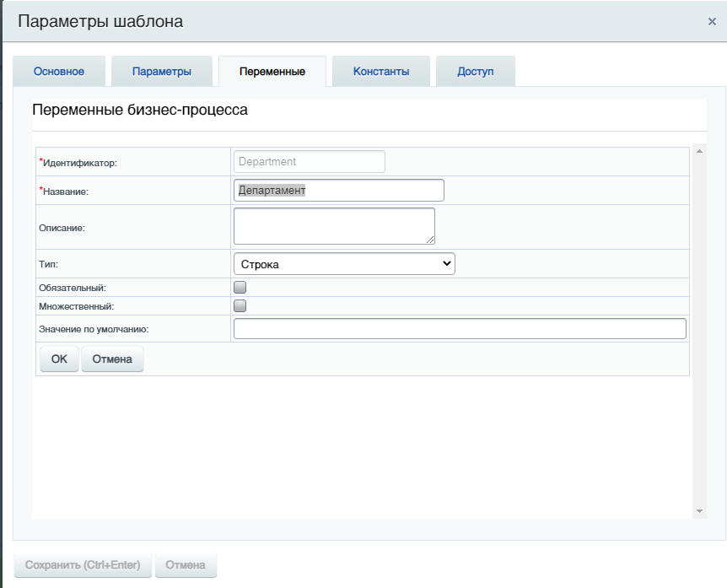Enable the Множественный checkbox
The image size is (727, 588).
coord(240,305)
